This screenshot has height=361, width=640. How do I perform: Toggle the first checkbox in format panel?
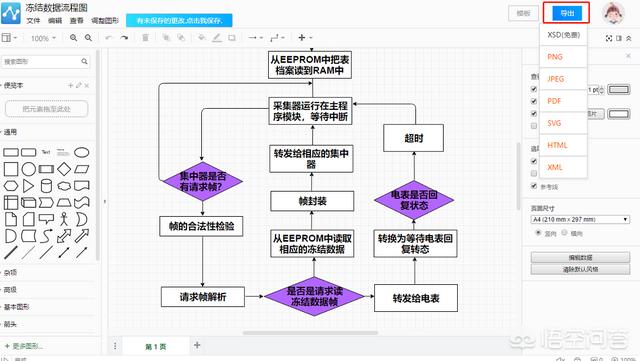(x=534, y=89)
